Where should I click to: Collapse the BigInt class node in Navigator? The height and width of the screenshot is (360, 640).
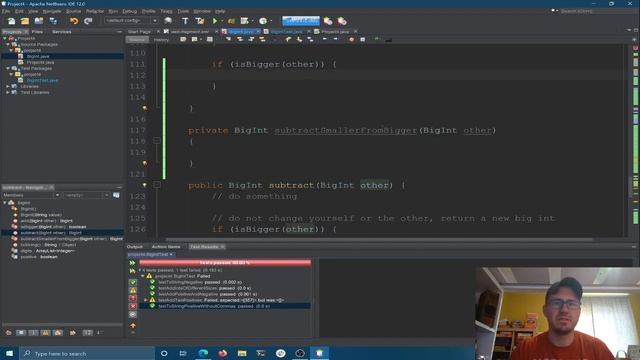5,202
